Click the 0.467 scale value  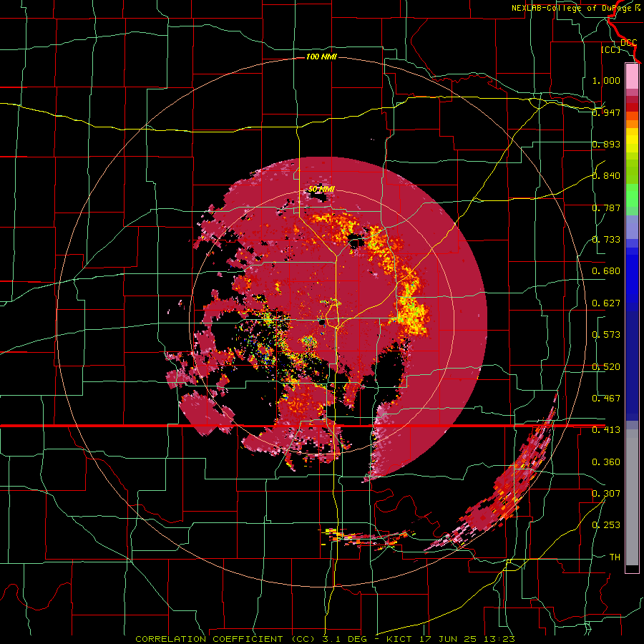(x=606, y=399)
